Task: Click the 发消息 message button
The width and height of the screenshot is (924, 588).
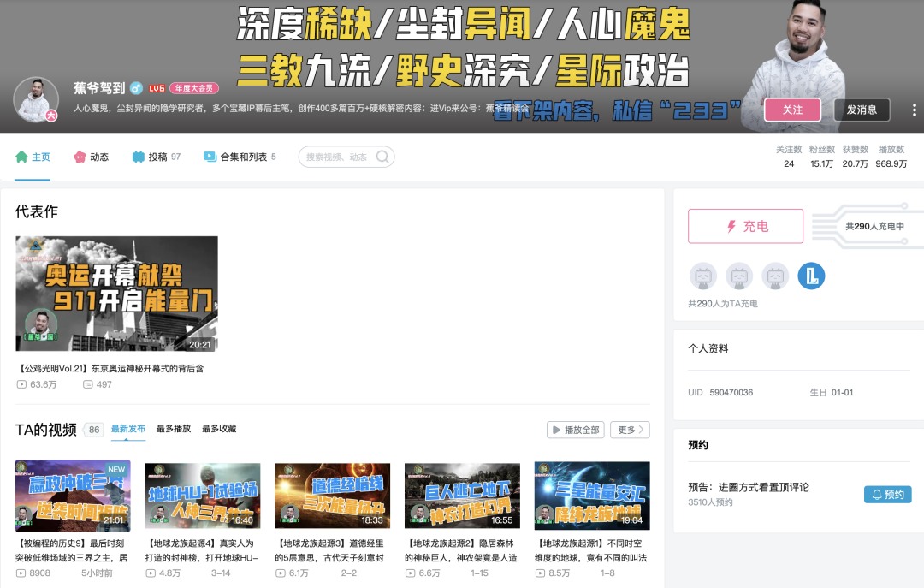Action: [x=862, y=110]
